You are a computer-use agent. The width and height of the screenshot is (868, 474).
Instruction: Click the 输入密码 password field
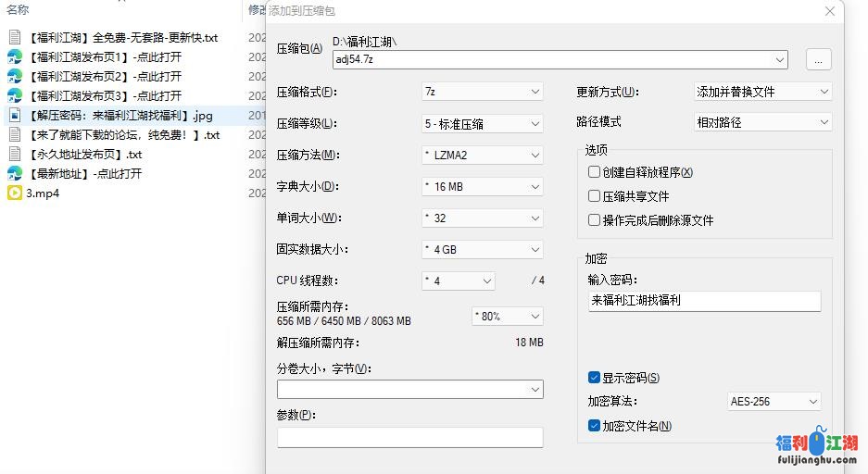click(x=704, y=301)
